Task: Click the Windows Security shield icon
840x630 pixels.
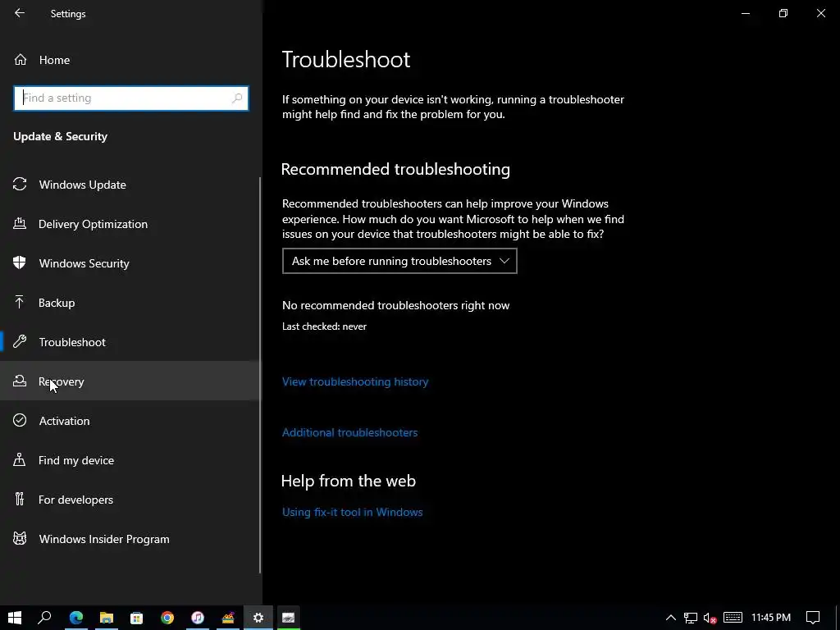Action: tap(20, 263)
